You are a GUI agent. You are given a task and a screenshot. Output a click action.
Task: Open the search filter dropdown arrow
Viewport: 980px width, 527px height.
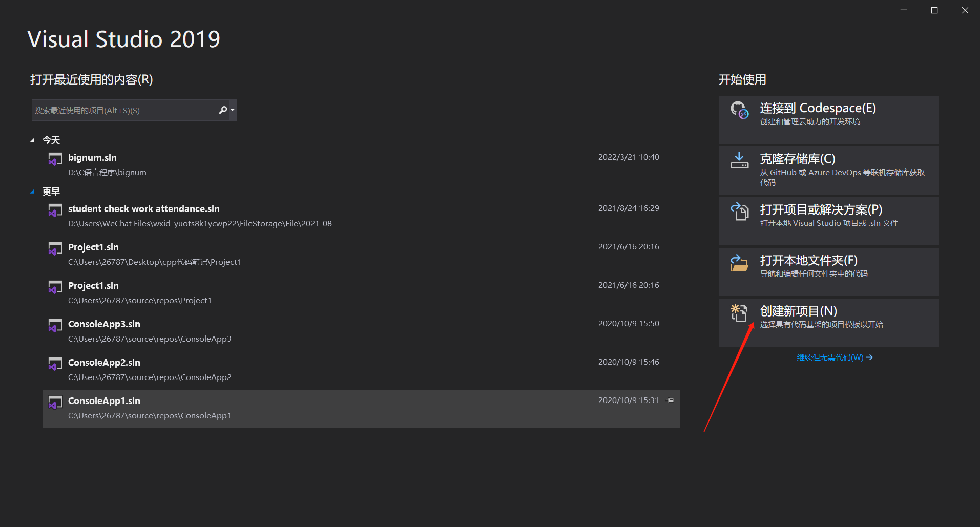tap(232, 110)
